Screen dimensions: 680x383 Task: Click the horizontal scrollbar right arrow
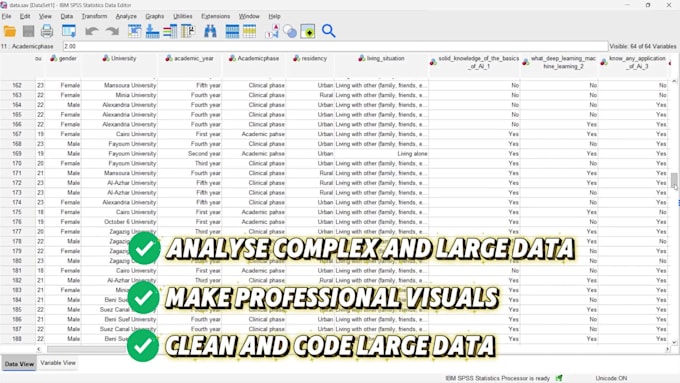(x=667, y=349)
